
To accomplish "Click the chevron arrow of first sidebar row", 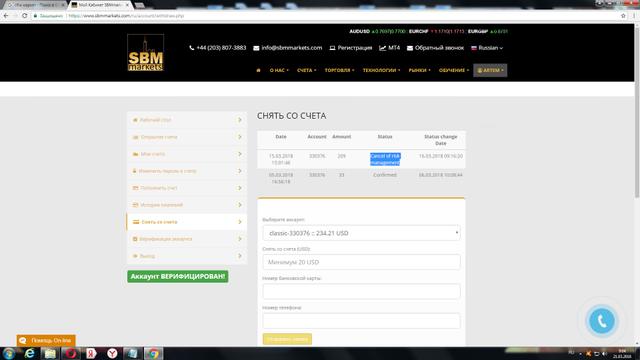I will click(x=240, y=120).
